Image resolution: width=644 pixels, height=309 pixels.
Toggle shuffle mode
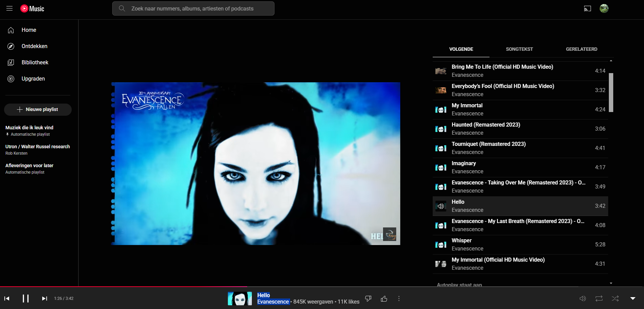(615, 299)
